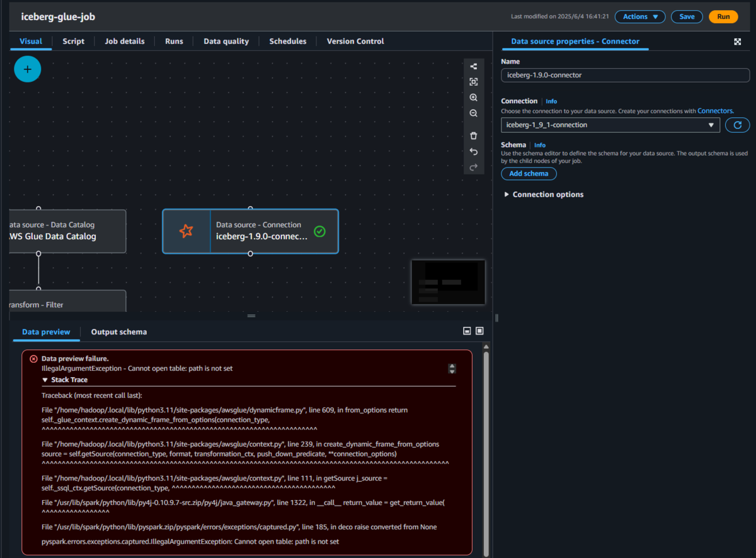Open the Data quality tab
This screenshot has height=558, width=756.
(226, 41)
